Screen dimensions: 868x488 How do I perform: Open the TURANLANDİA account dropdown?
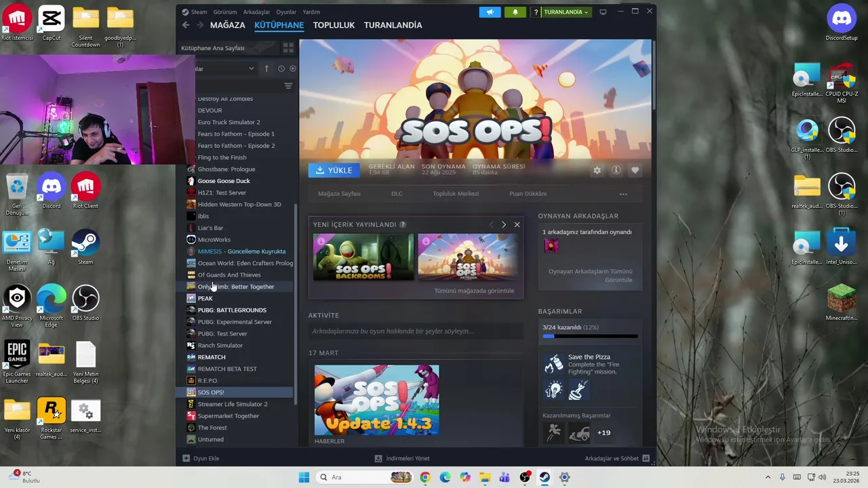tap(566, 12)
